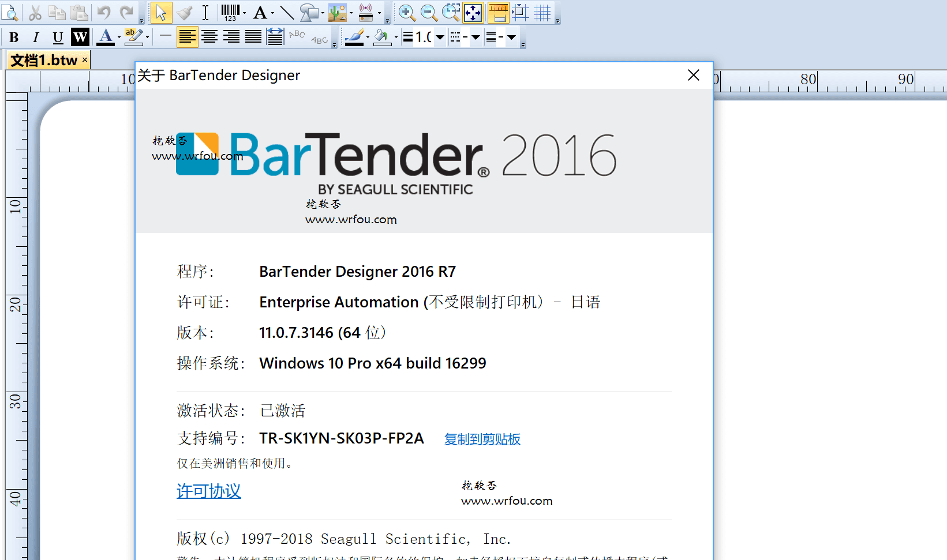Click the stretch text to fit icon

275,37
